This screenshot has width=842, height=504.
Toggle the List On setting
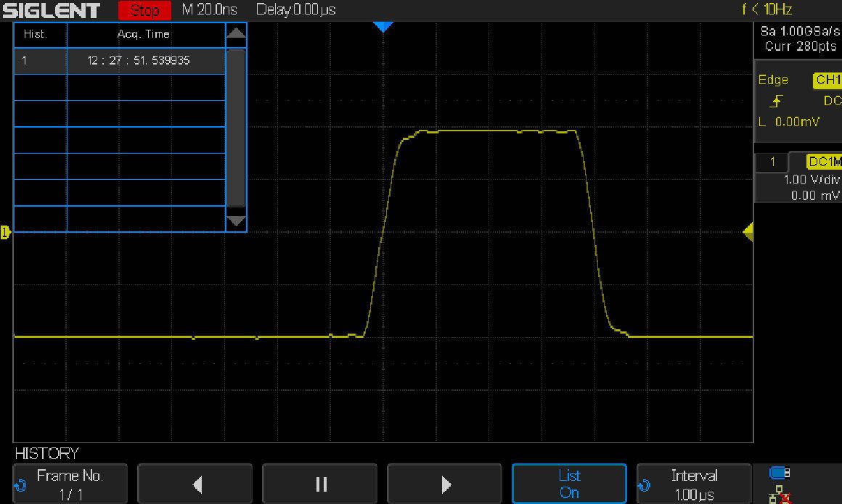coord(569,484)
